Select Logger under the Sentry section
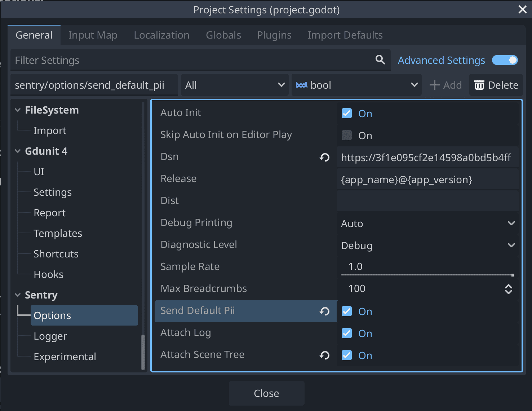Viewport: 532px width, 411px height. (x=50, y=336)
